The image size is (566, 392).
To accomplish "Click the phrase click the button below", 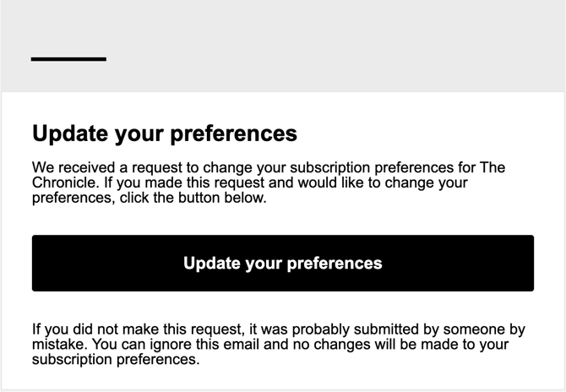I will click(x=193, y=198).
